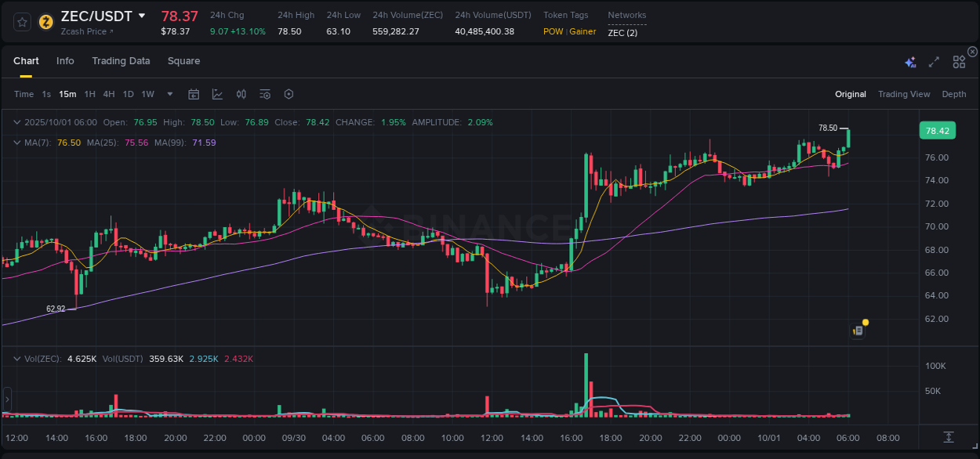980x459 pixels.
Task: Open the indicators list icon
Action: coord(264,94)
